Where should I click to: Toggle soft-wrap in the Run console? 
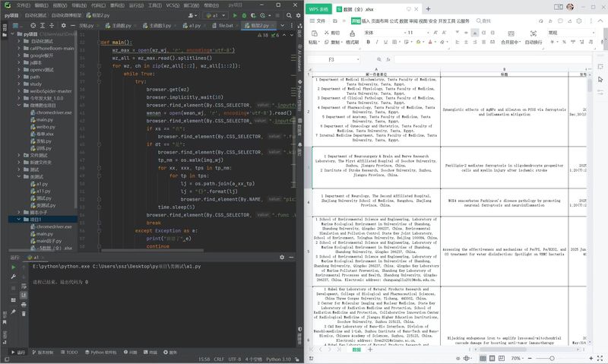(x=24, y=286)
